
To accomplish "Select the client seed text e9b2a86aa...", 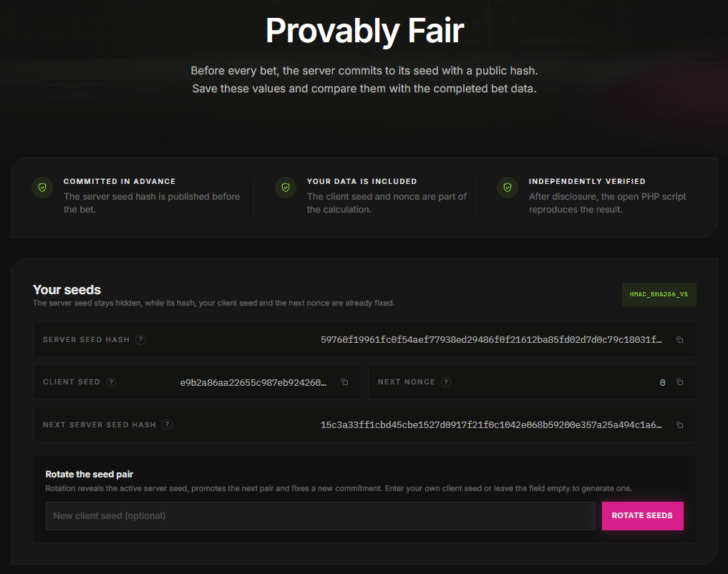I will (253, 382).
